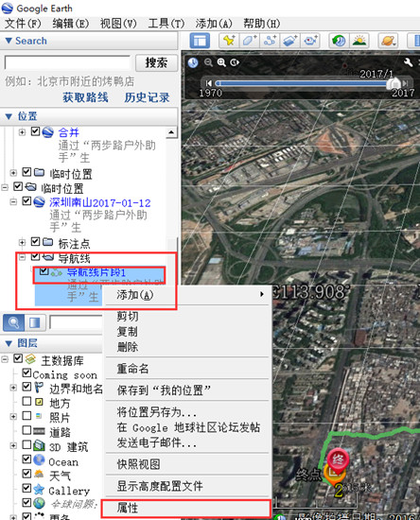Open the 编辑(E) menu
Screen dimensions: 420x520
coord(71,24)
